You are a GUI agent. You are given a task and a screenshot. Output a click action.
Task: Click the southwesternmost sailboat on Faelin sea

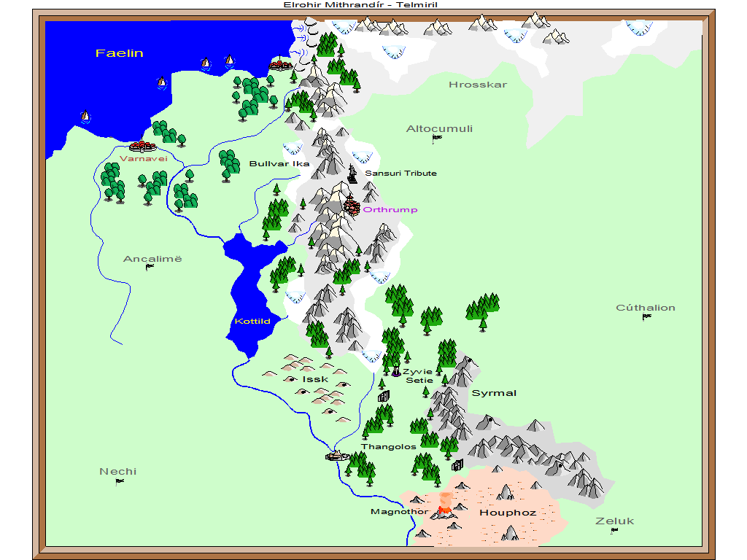pos(85,116)
